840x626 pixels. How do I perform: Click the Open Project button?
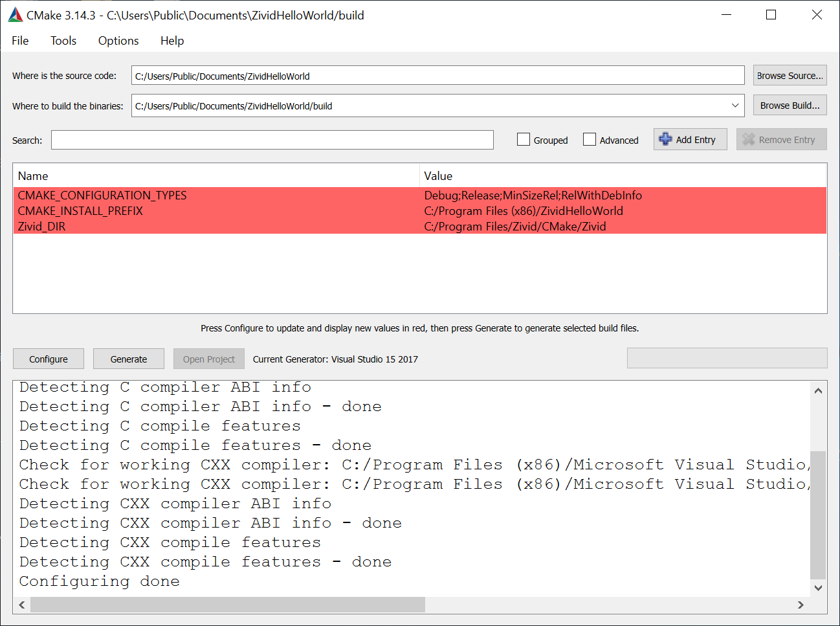click(209, 359)
